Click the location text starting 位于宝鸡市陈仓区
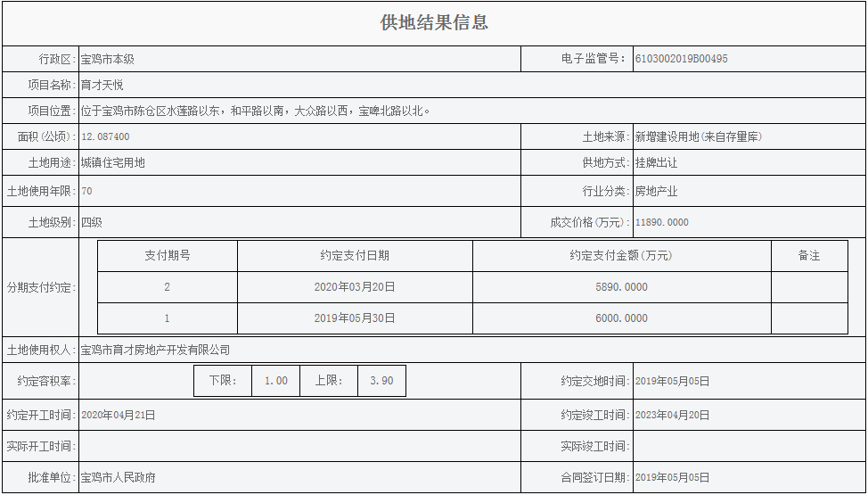Screen dimensions: 868x495 coord(256,111)
